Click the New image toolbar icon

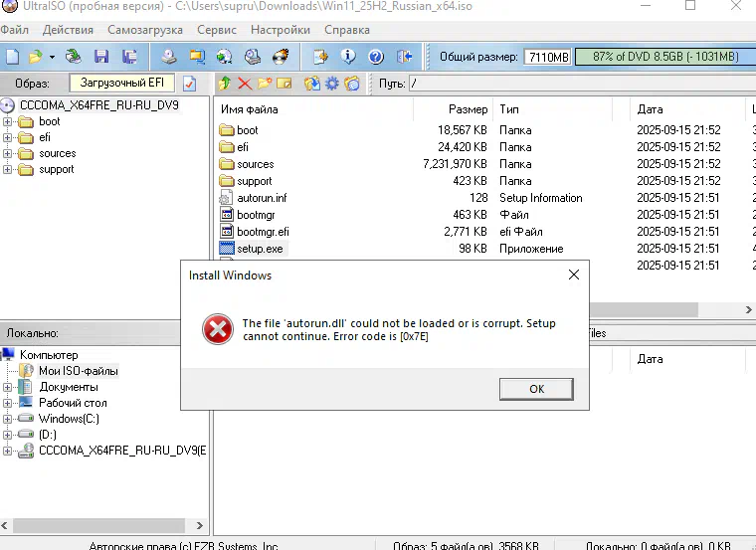coord(12,57)
